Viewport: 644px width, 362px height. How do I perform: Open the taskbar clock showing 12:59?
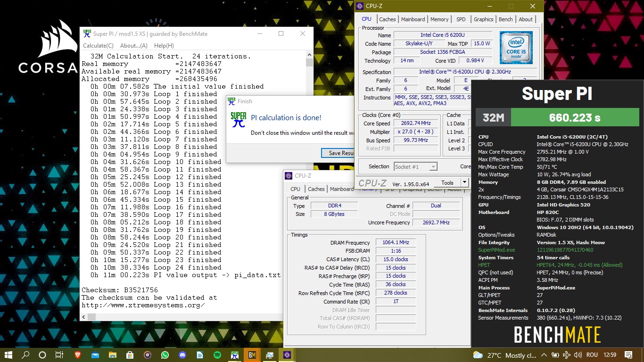tap(611, 355)
